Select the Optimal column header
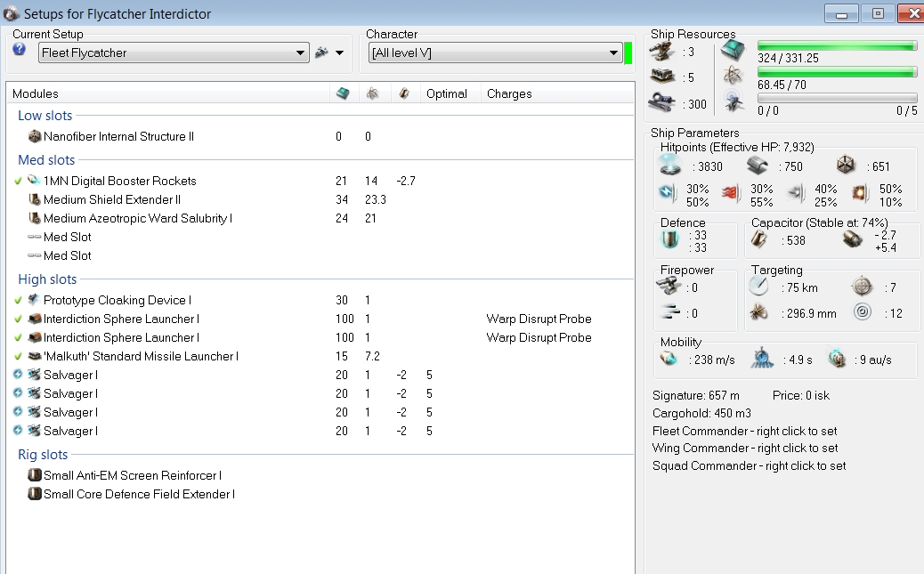Image resolution: width=924 pixels, height=574 pixels. (447, 93)
